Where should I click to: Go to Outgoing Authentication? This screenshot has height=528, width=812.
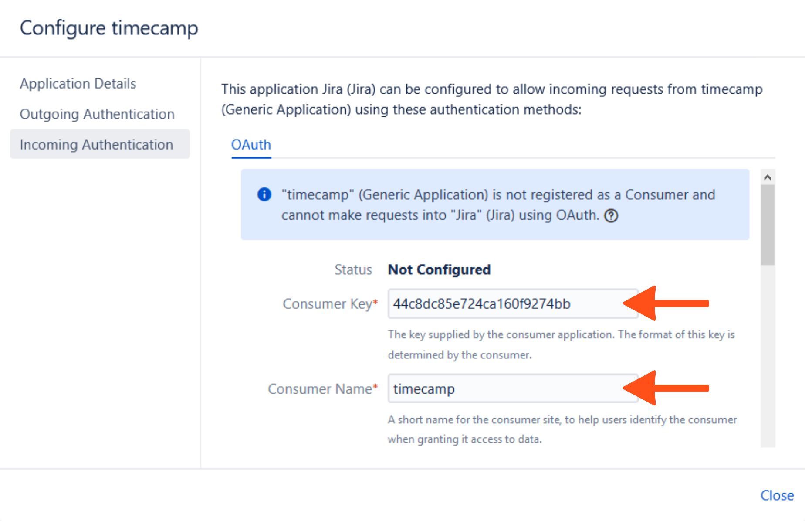(x=97, y=114)
